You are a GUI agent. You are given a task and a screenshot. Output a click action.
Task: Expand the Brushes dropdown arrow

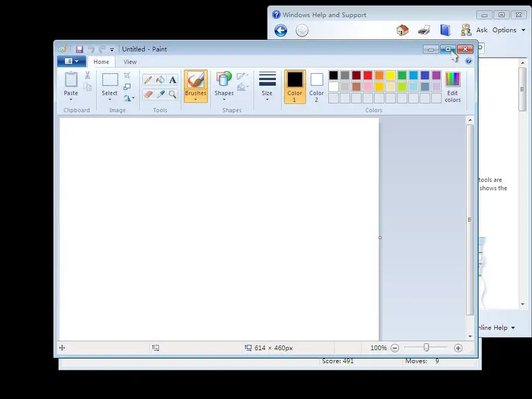pos(196,99)
